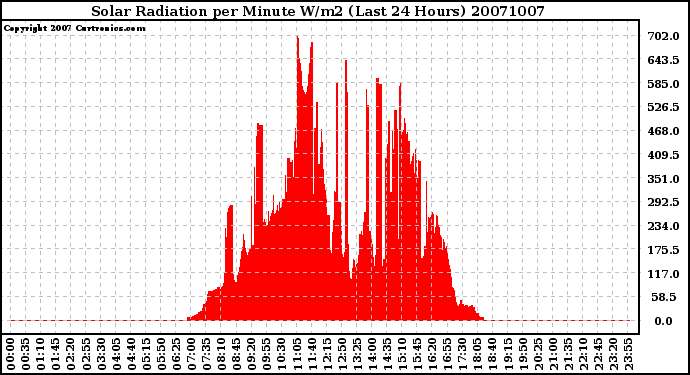Click the 03:30 time label

click(x=101, y=355)
